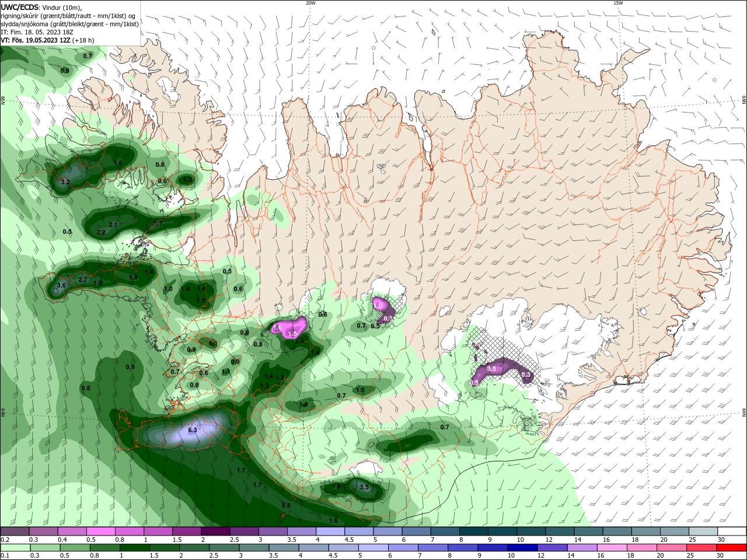This screenshot has height=560, width=747.
Task: Pick the purple 12–14 swatch in bottom legend row
Action: (x=552, y=548)
